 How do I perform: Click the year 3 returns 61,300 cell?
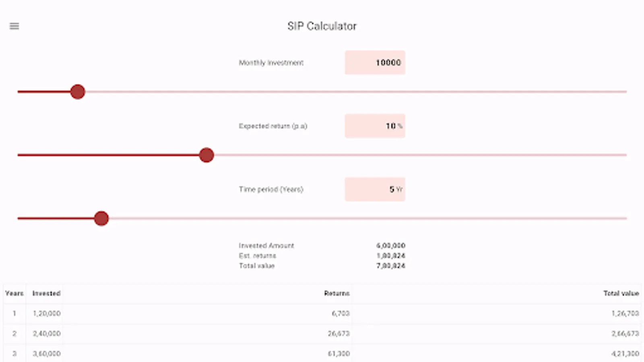[339, 354]
